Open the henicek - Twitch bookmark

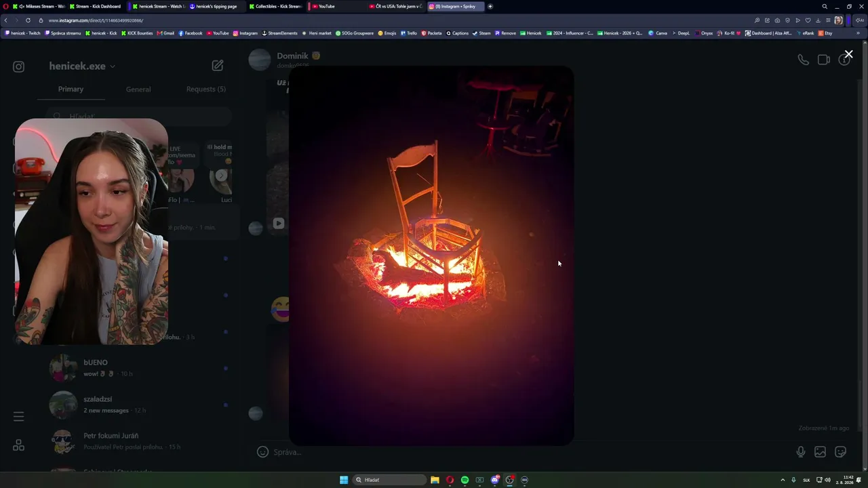(x=23, y=33)
